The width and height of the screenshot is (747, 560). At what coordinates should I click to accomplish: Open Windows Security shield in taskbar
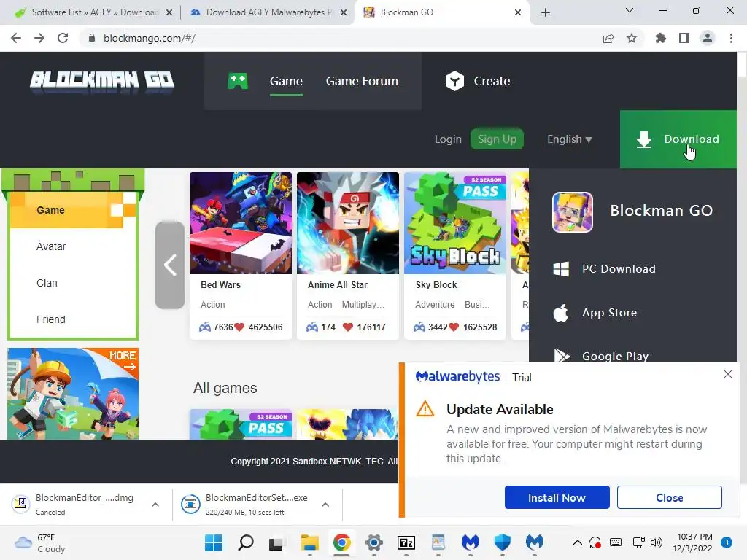click(502, 542)
